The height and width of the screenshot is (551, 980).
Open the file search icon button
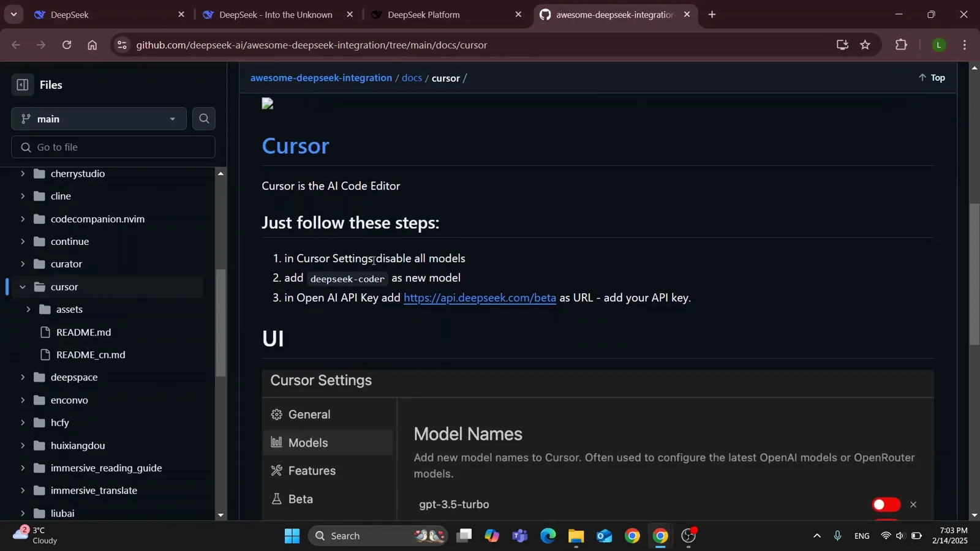click(204, 119)
